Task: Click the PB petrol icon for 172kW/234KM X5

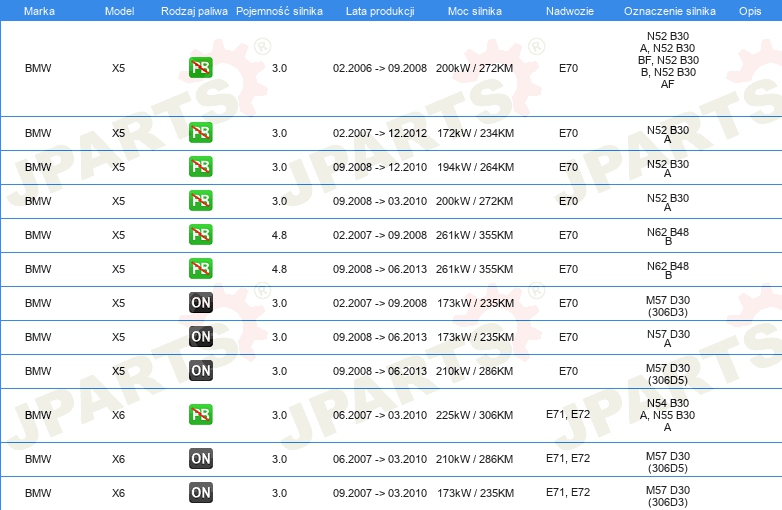Action: point(200,133)
